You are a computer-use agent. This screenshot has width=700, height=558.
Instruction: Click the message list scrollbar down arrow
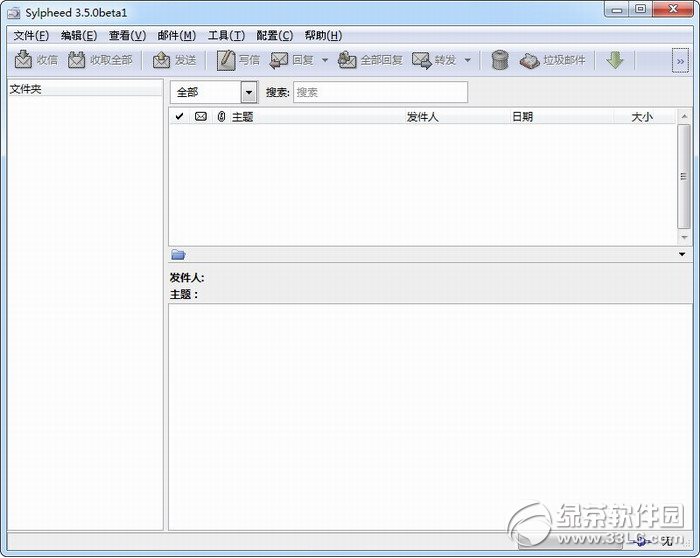(684, 237)
